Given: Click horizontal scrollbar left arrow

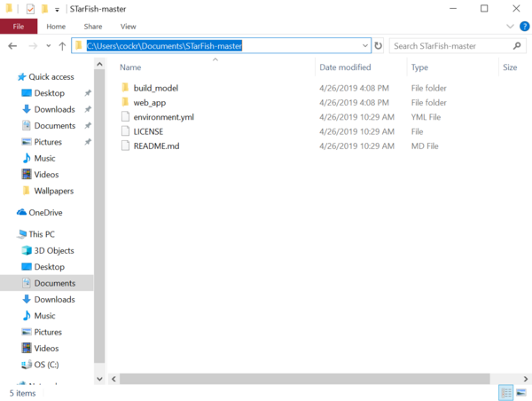Looking at the screenshot, I should point(113,379).
